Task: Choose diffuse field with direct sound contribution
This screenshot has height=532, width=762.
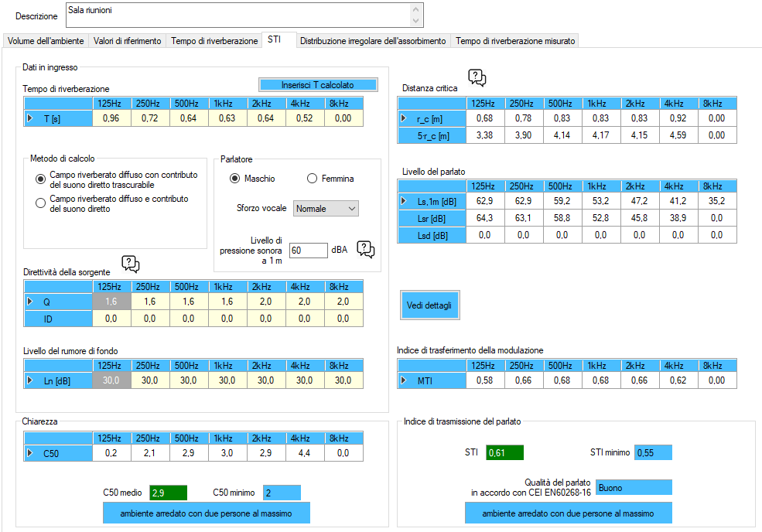Action: [x=41, y=203]
